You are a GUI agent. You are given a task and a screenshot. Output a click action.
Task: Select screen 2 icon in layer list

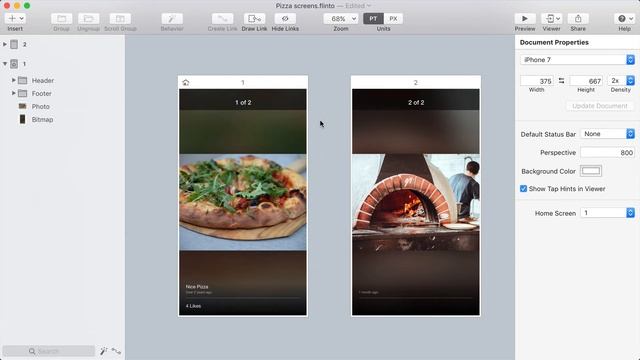14,44
